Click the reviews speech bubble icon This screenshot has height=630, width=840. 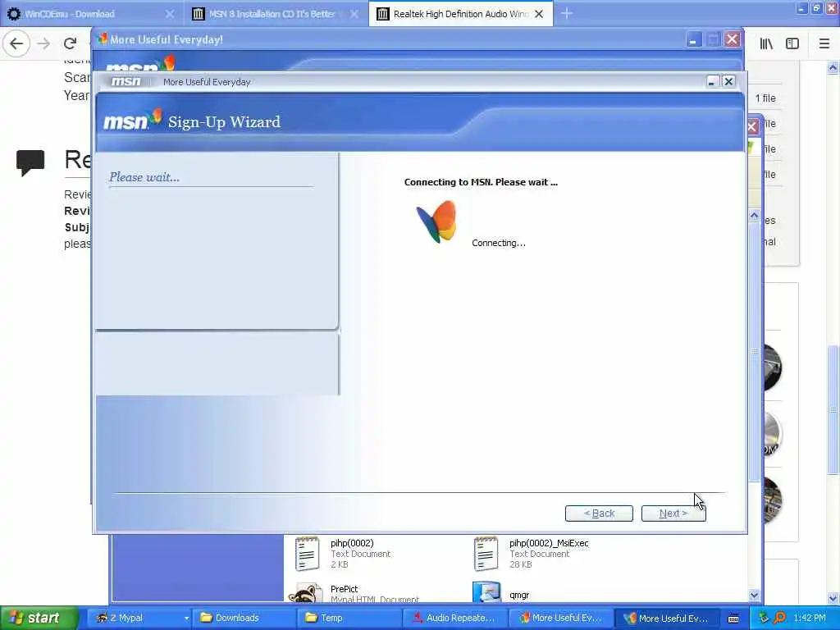tap(30, 162)
